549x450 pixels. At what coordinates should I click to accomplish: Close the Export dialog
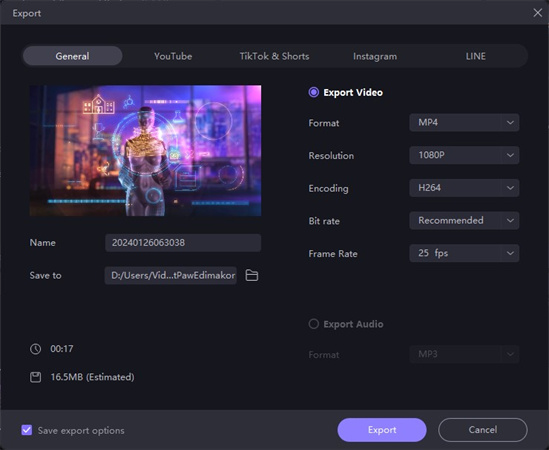tap(537, 13)
